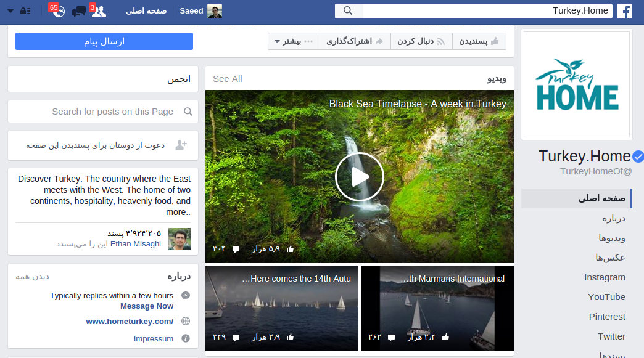This screenshot has width=644, height=358.
Task: Click See All in the video section
Action: [228, 79]
